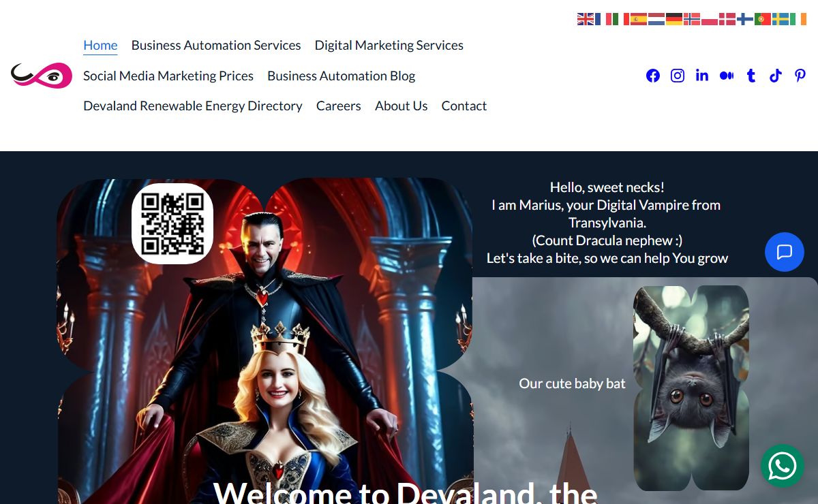
Task: Open the blue chat bubble widget
Action: [785, 252]
